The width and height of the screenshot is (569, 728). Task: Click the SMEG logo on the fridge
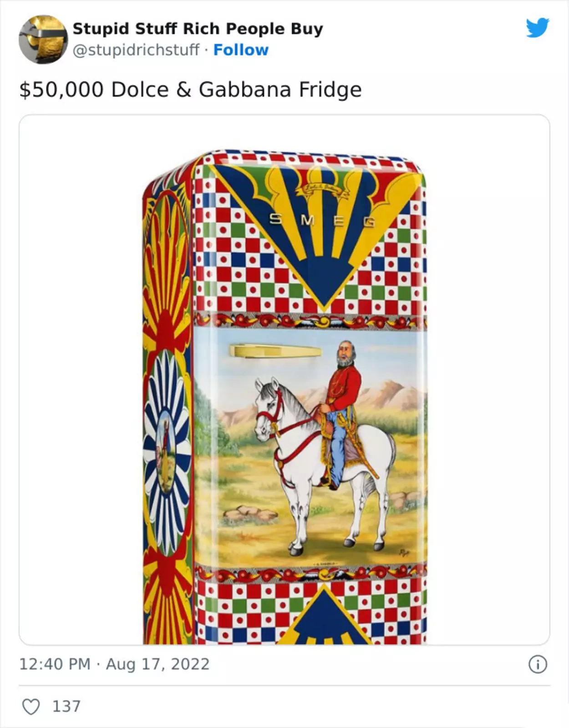click(x=322, y=220)
